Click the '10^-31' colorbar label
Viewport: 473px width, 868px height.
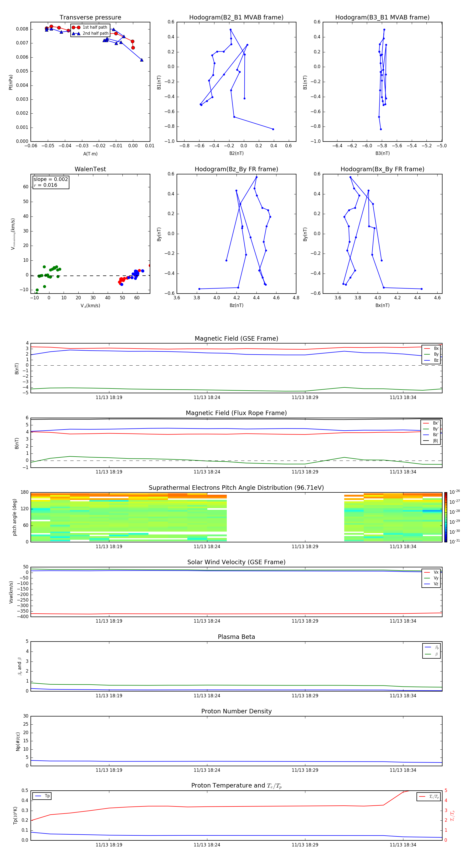tap(455, 542)
